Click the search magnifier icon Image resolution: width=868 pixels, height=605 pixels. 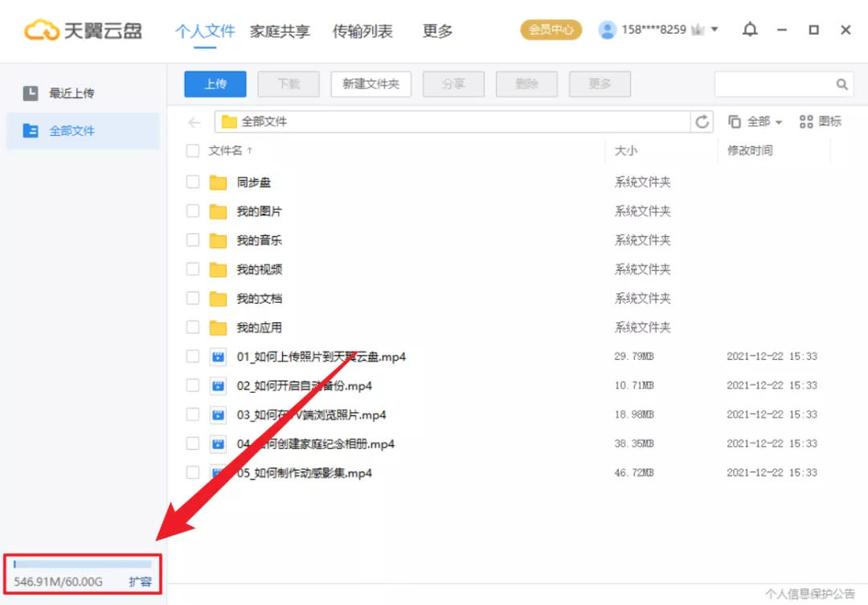tap(841, 84)
